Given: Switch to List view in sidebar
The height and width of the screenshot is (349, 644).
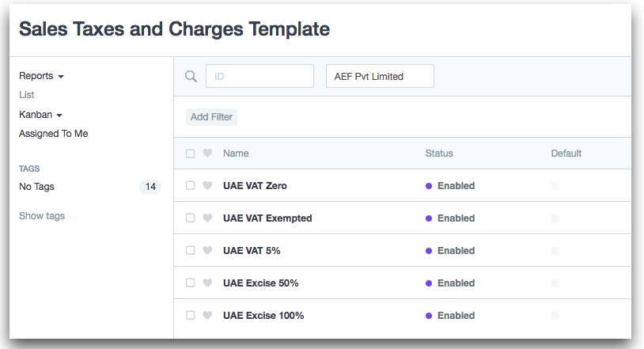Looking at the screenshot, I should click(x=27, y=95).
